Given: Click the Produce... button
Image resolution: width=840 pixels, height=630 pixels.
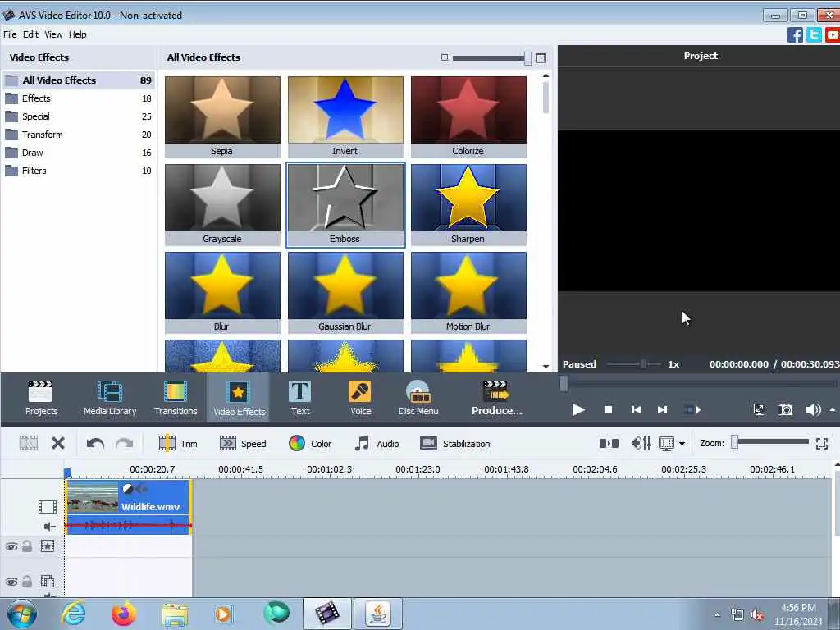Looking at the screenshot, I should pyautogui.click(x=496, y=398).
